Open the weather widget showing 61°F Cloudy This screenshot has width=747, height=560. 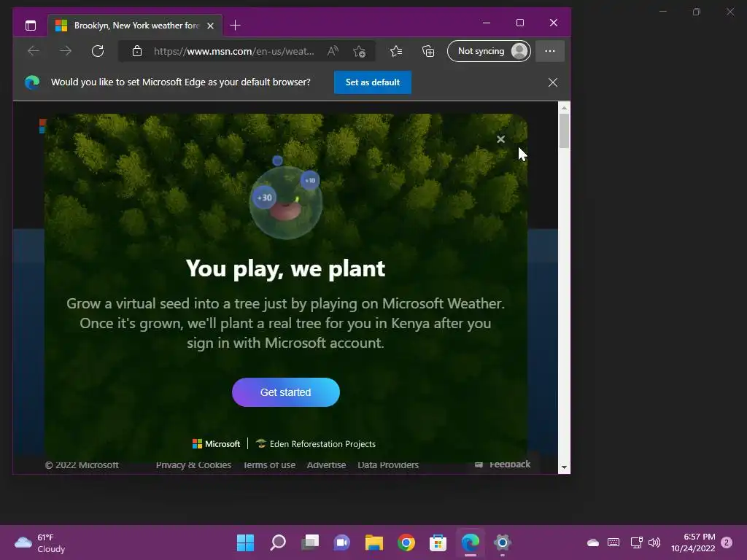tap(40, 542)
